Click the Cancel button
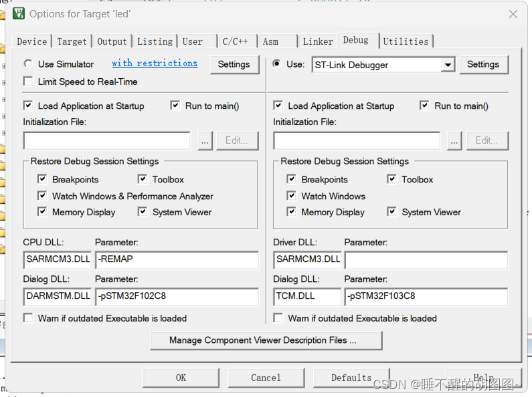The image size is (532, 397). [266, 378]
